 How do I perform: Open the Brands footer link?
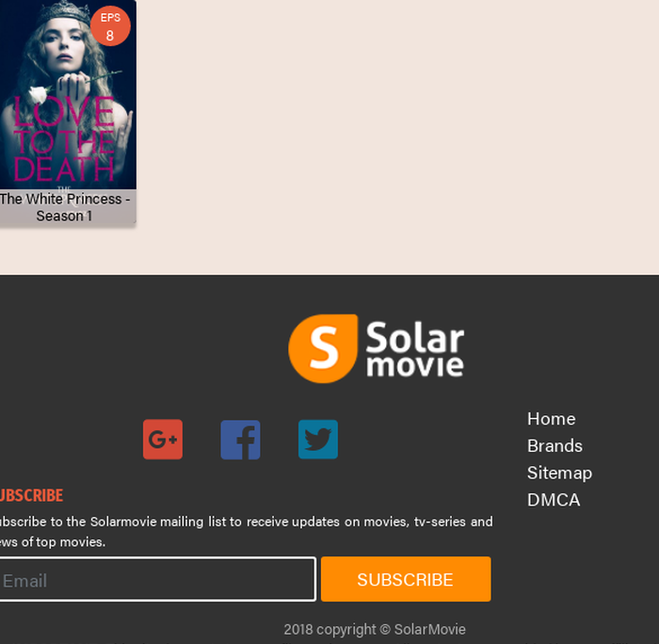pyautogui.click(x=555, y=445)
